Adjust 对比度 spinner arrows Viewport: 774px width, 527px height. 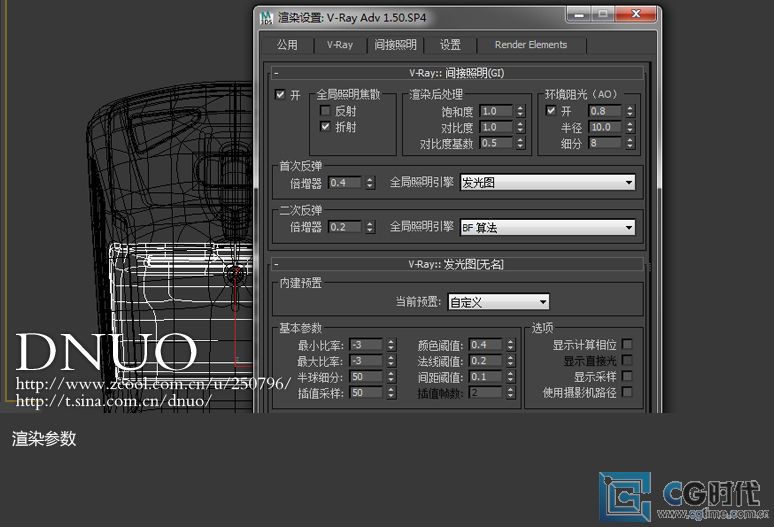tap(520, 127)
